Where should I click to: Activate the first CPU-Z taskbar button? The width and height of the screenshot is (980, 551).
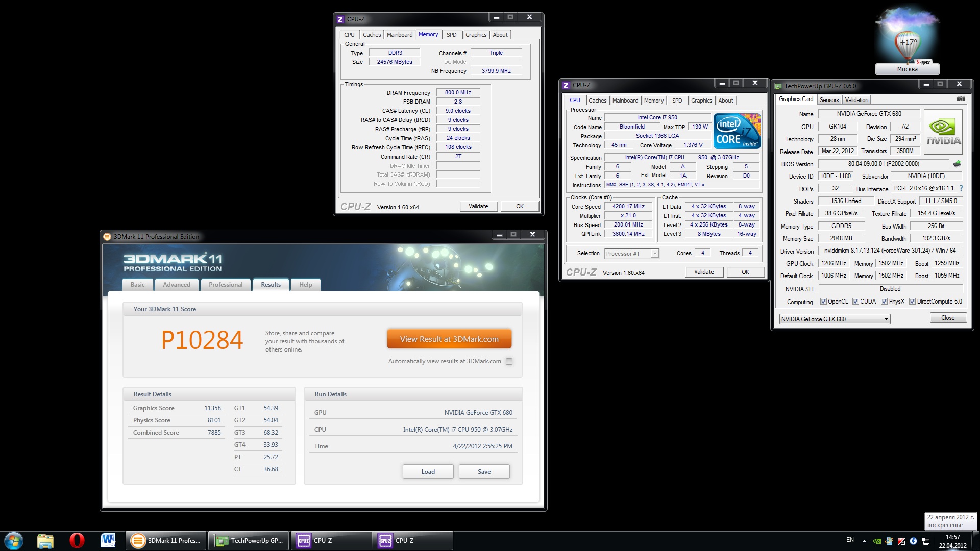point(331,541)
